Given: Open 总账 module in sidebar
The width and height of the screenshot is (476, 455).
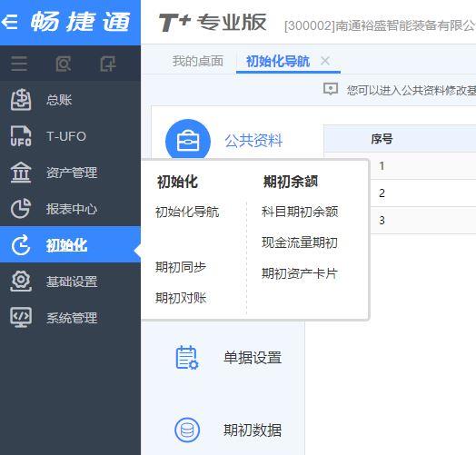Looking at the screenshot, I should tap(70, 100).
